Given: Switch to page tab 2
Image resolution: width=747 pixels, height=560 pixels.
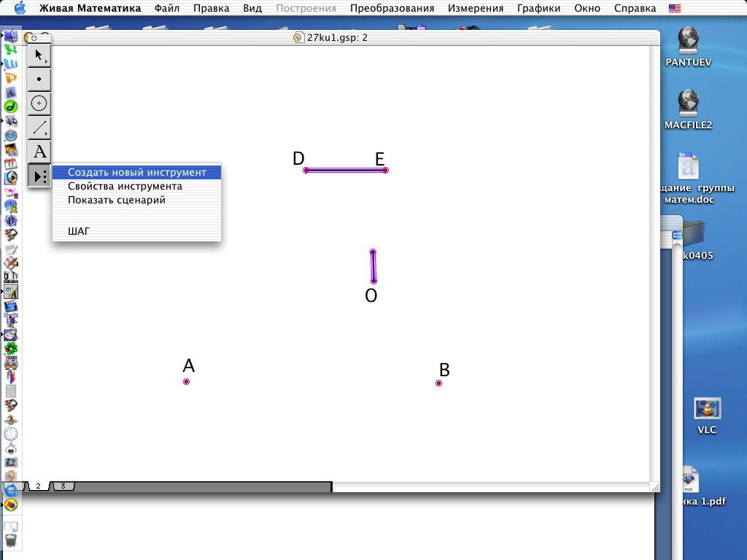Looking at the screenshot, I should click(x=38, y=486).
